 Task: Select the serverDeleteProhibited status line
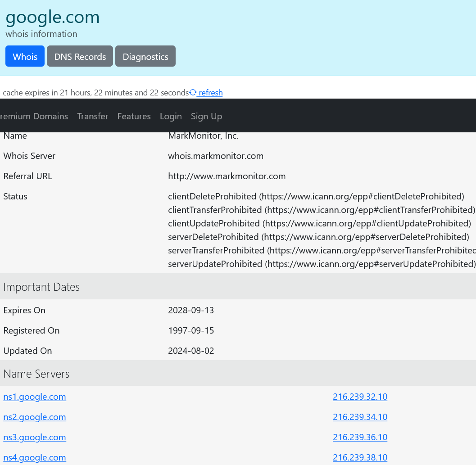(x=319, y=237)
